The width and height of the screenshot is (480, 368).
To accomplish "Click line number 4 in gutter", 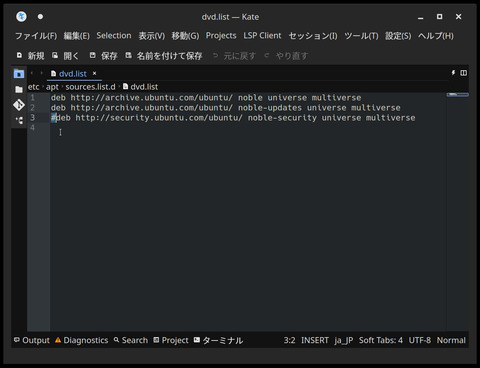I will tap(33, 128).
